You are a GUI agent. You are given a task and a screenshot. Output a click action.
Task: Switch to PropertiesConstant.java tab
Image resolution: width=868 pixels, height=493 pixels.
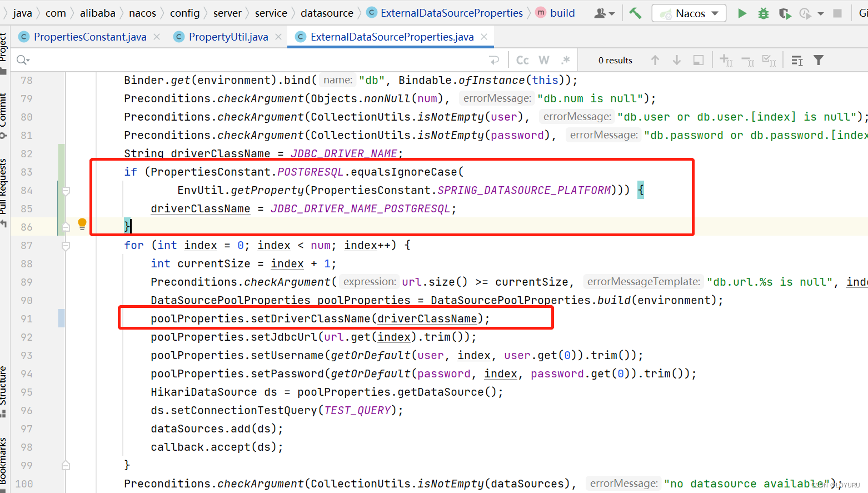90,37
